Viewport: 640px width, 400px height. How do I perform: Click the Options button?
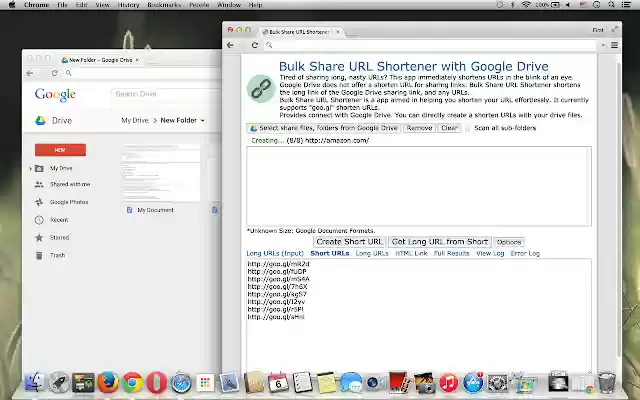[x=509, y=242]
